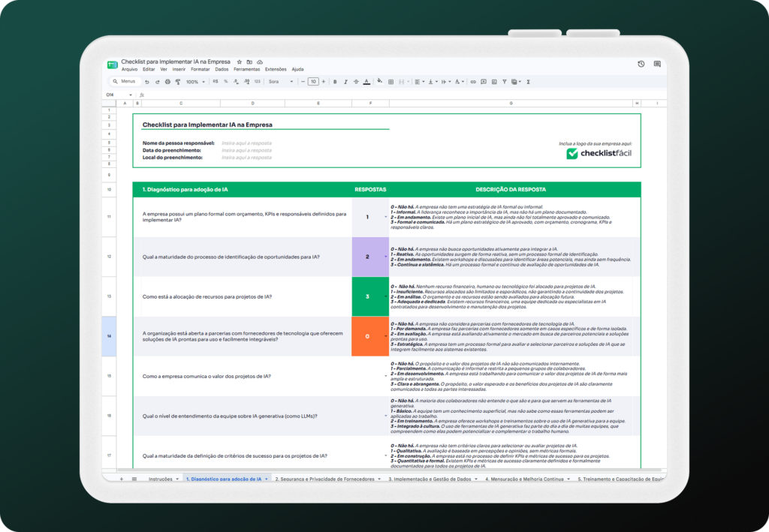Viewport: 769px width, 532px height.
Task: Switch to Implementação e Gestão de Dados tab
Action: point(433,479)
